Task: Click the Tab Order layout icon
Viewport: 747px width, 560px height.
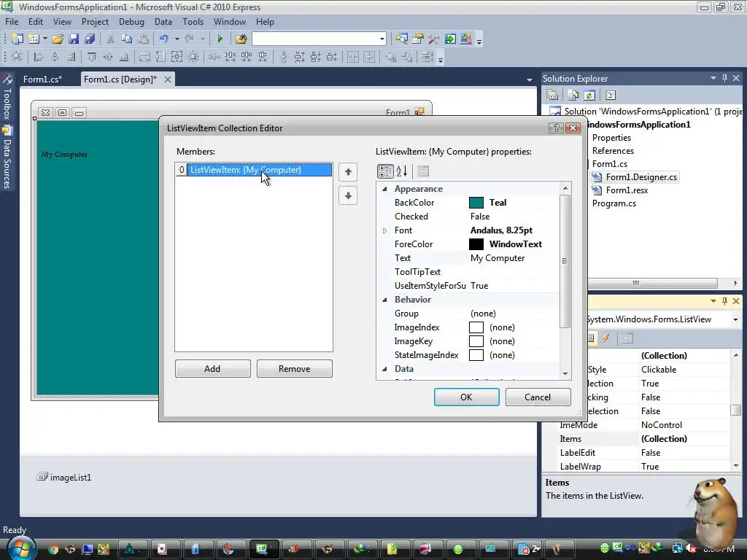Action: click(427, 57)
